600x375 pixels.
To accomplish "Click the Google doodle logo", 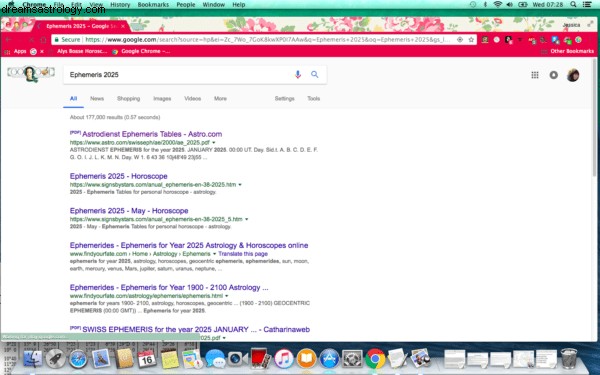I will (31, 73).
